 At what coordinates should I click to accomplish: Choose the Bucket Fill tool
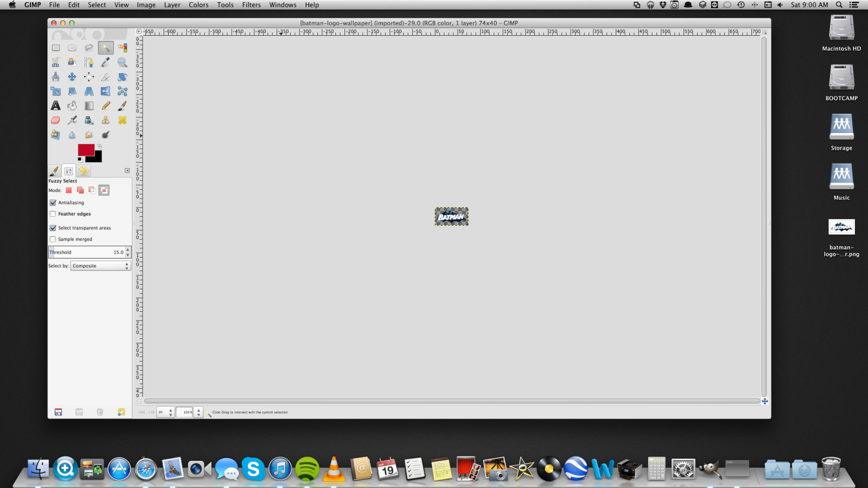[72, 106]
